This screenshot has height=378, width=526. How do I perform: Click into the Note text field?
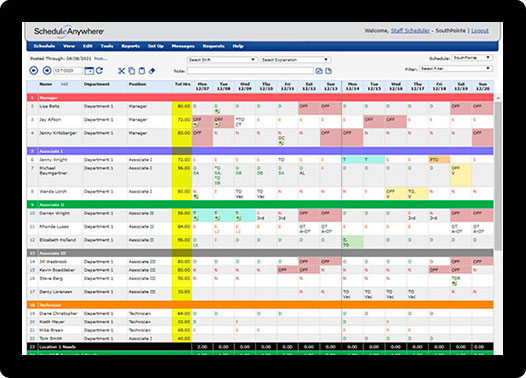tap(250, 71)
